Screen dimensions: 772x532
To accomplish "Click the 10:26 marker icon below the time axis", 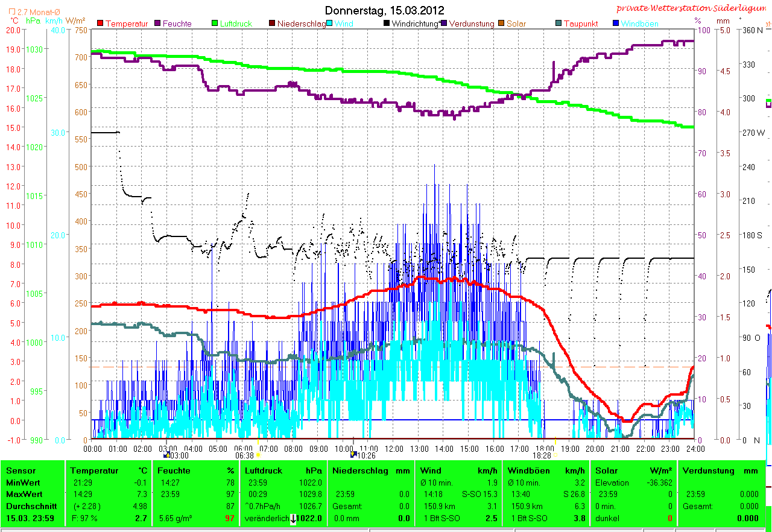I will pyautogui.click(x=353, y=456).
